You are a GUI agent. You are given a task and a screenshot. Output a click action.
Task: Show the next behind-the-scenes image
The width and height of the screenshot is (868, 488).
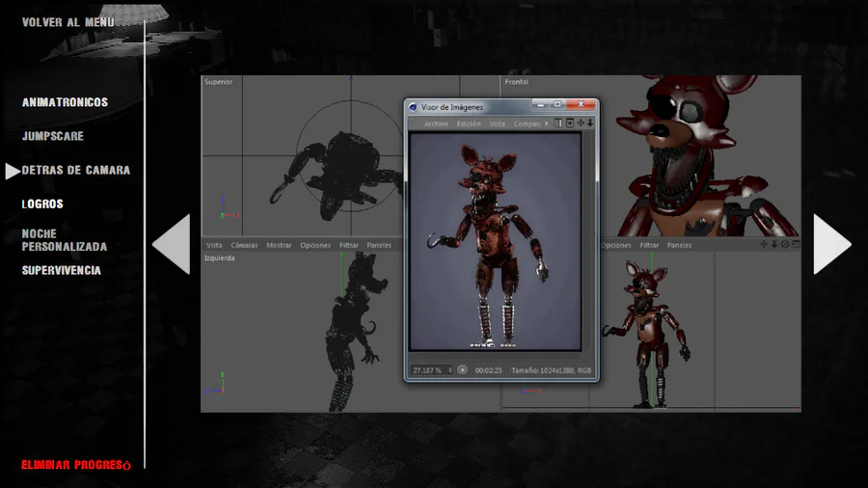point(832,244)
